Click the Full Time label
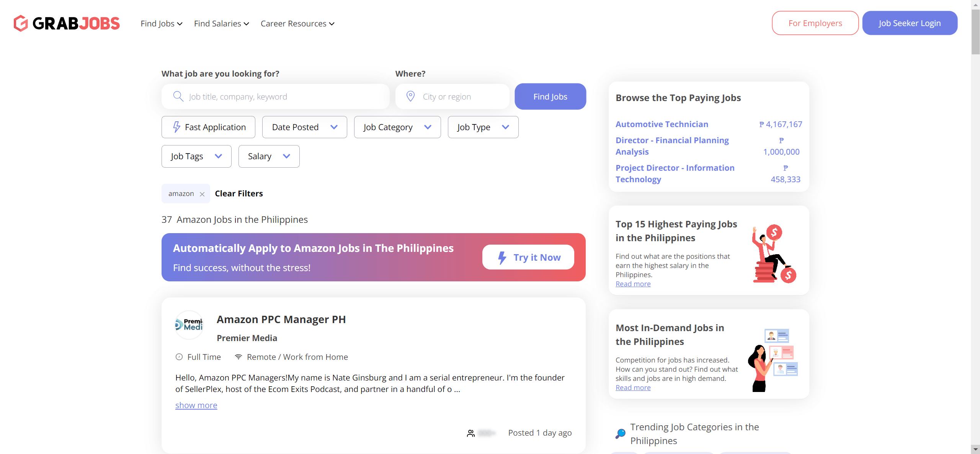The height and width of the screenshot is (454, 980). click(204, 357)
